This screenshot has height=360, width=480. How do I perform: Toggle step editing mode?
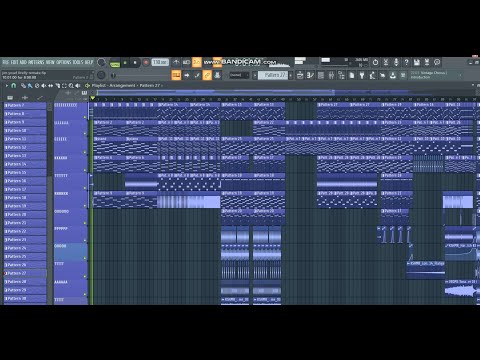tap(197, 75)
